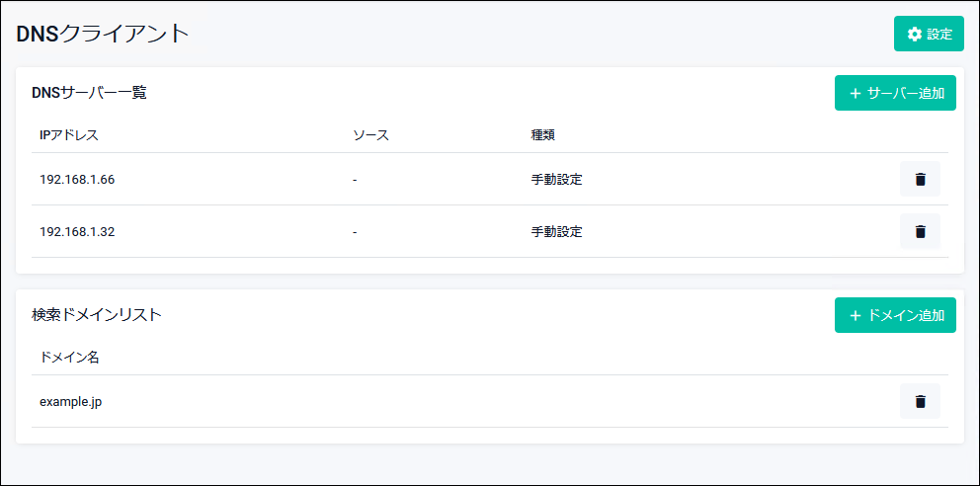Click the source dash for 192.168.1.66
Viewport: 980px width, 486px height.
pyautogui.click(x=355, y=179)
